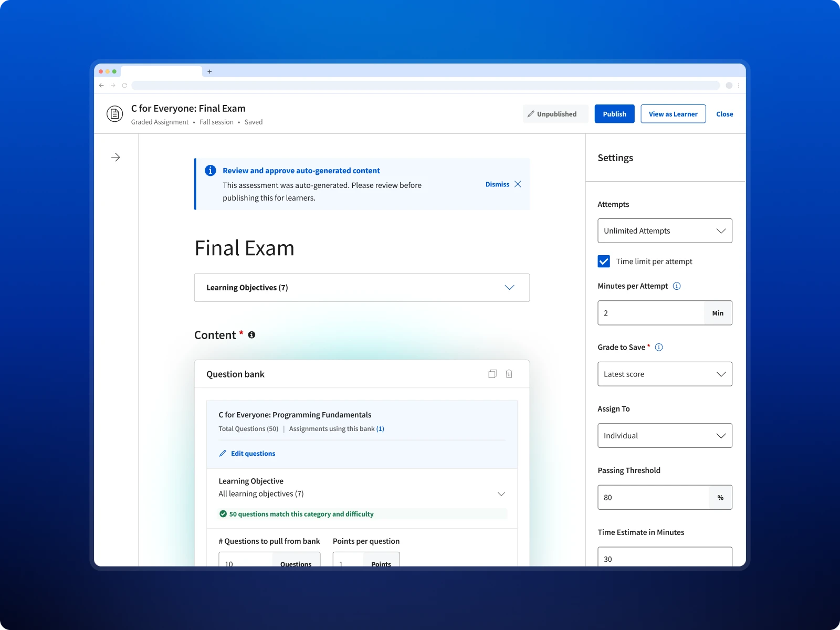Open a new browser tab
The width and height of the screenshot is (840, 630).
point(209,71)
